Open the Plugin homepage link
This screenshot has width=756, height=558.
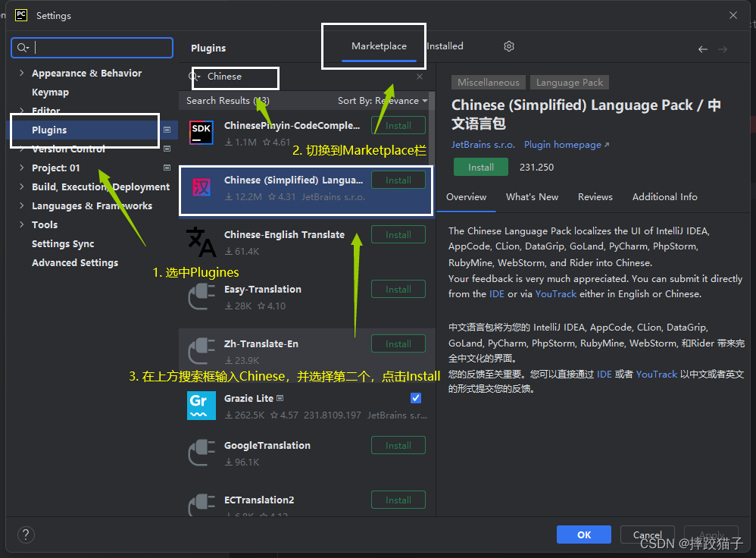pos(567,145)
